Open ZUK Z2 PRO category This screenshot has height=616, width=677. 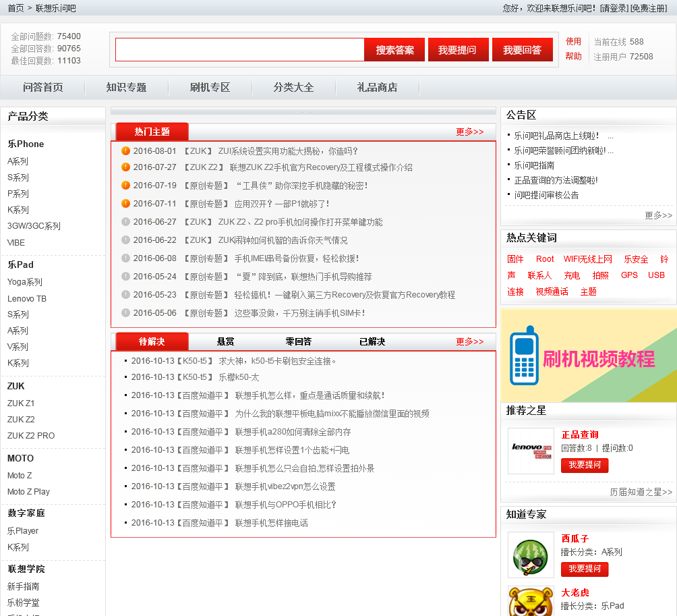(31, 435)
